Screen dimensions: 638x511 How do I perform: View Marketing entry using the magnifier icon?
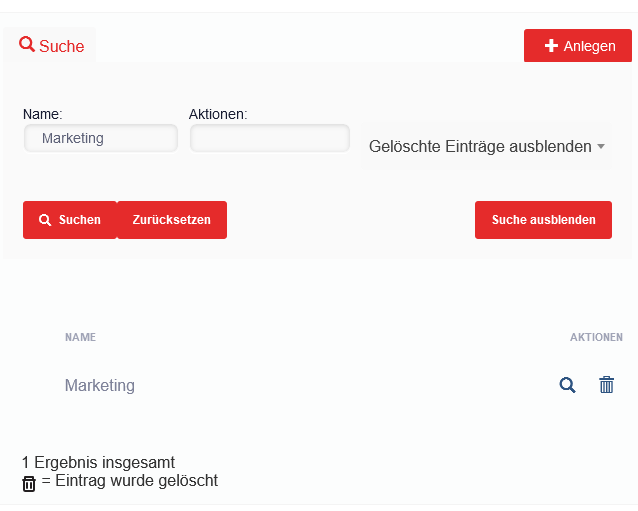[x=567, y=385]
